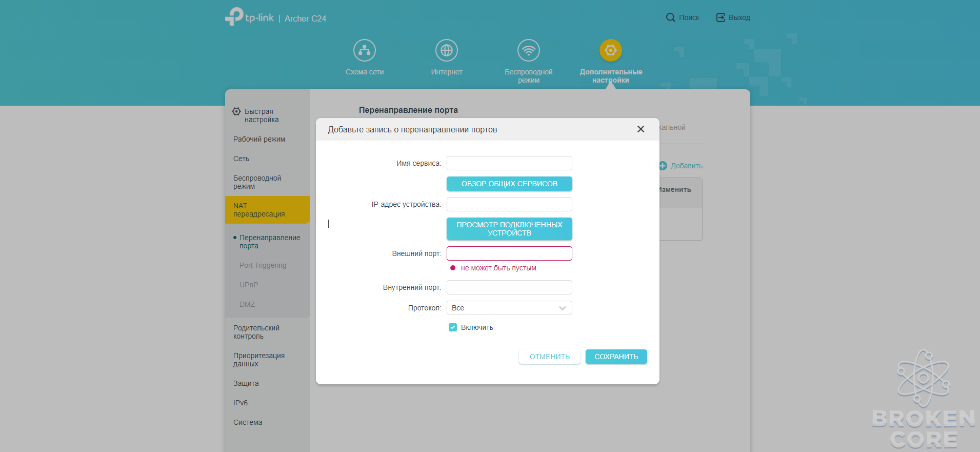Click the ОБЗОР ОБЩИХ СЕРВИСОВ button
This screenshot has height=452, width=980.
(509, 184)
